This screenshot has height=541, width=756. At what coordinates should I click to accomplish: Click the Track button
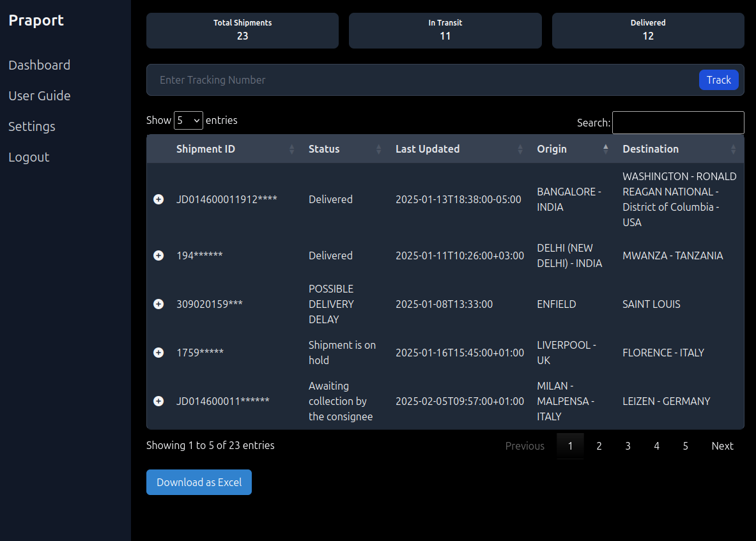click(718, 80)
